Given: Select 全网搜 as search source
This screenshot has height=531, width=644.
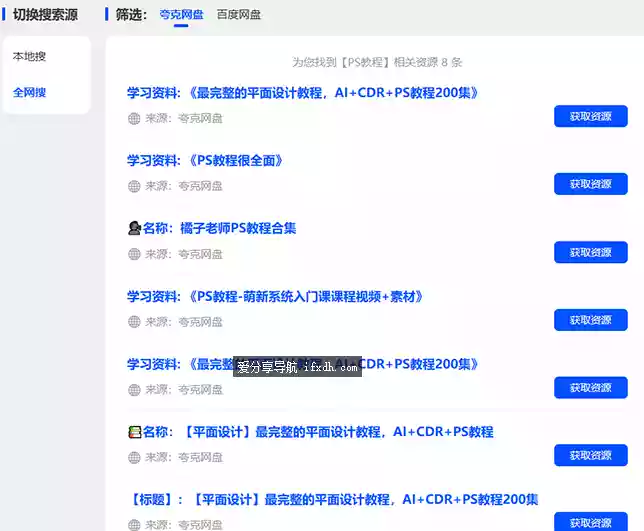Looking at the screenshot, I should (29, 92).
